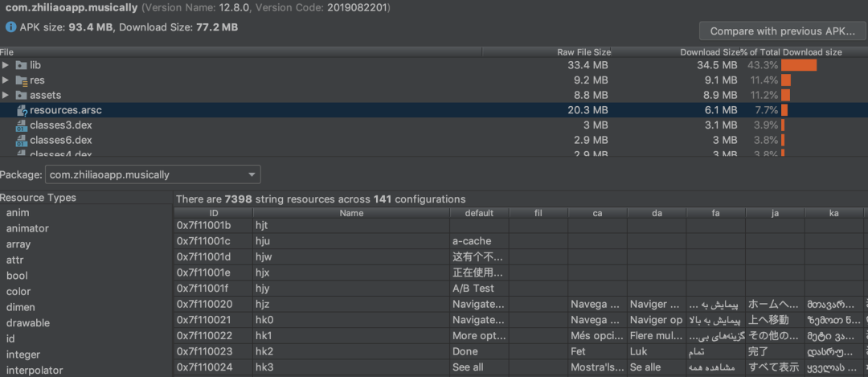Click the 43.3% download share bar
Screen dimensions: 868x377
799,65
